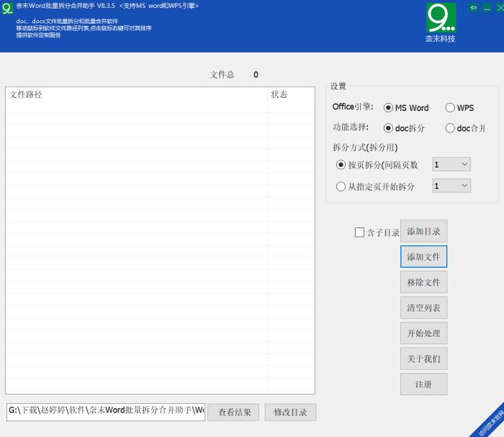Click the 拆分方式(拆分用) label
Screen dimensions: 504x437
coord(365,148)
